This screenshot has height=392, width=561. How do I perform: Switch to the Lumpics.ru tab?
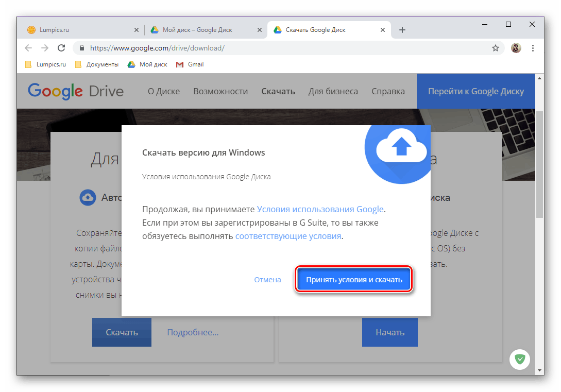(82, 30)
